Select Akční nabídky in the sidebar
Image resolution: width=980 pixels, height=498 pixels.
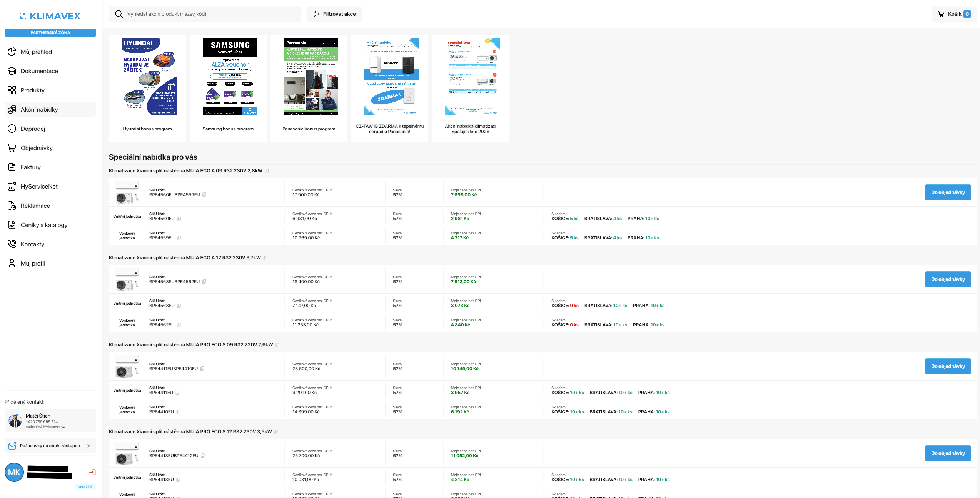click(50, 109)
